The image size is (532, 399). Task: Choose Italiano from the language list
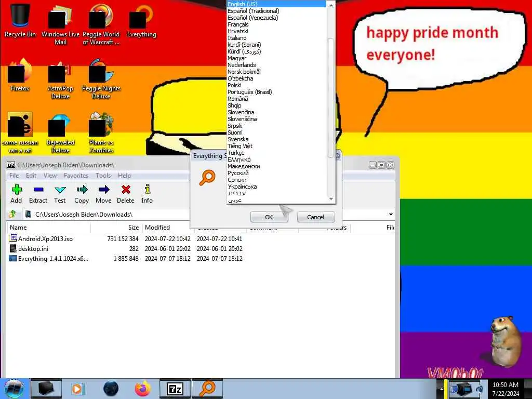pos(276,38)
